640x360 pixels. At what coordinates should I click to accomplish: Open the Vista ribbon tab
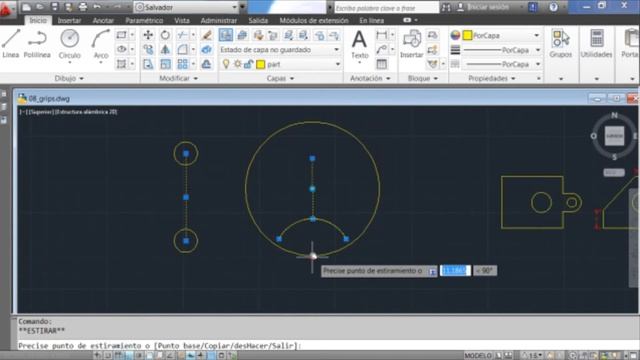182,20
